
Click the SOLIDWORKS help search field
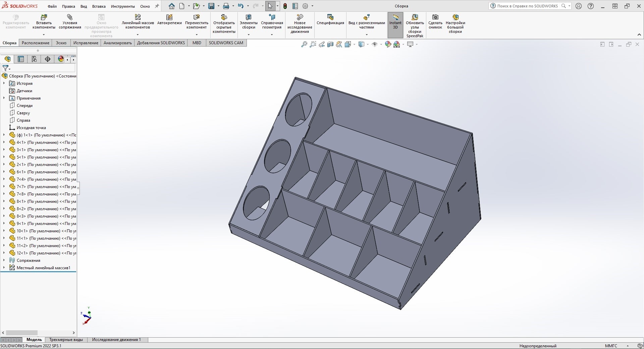coord(527,6)
